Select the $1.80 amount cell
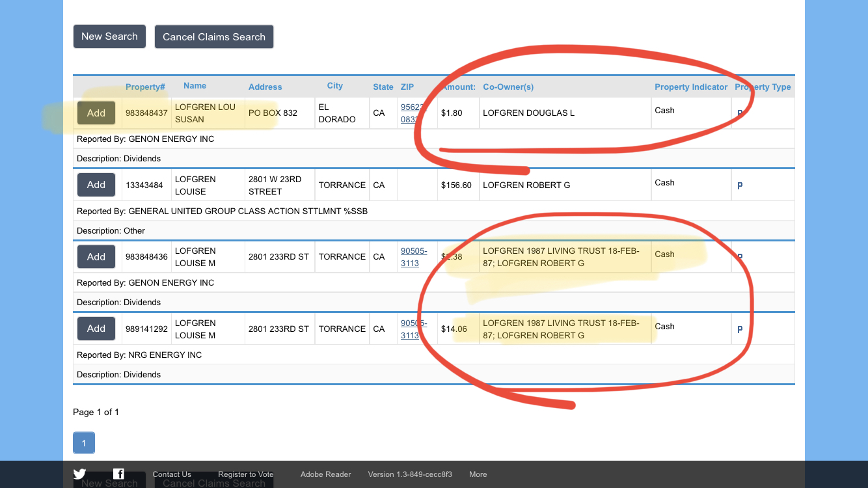Screen dimensions: 868x488 click(458, 113)
